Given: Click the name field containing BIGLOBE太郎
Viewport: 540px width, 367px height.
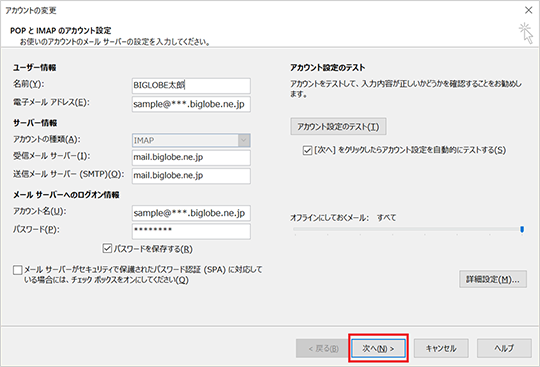Looking at the screenshot, I should pyautogui.click(x=191, y=86).
